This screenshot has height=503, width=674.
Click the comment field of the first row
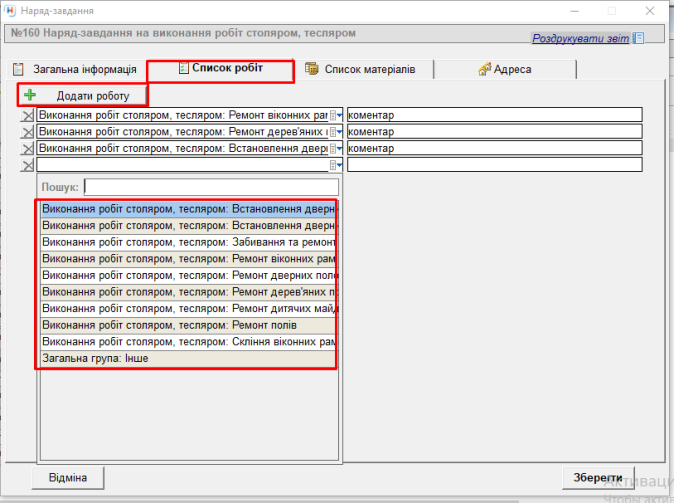(x=493, y=116)
